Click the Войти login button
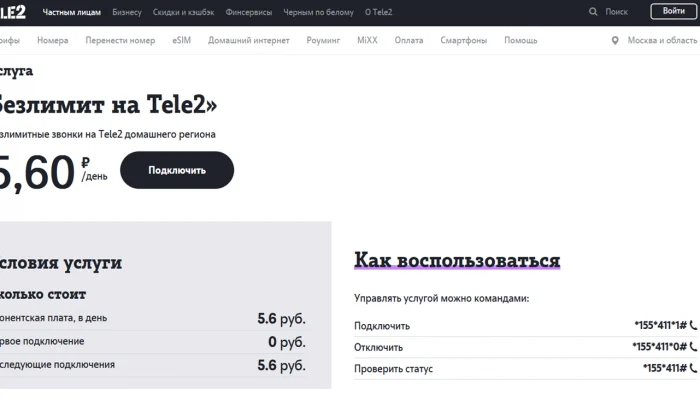 click(673, 11)
